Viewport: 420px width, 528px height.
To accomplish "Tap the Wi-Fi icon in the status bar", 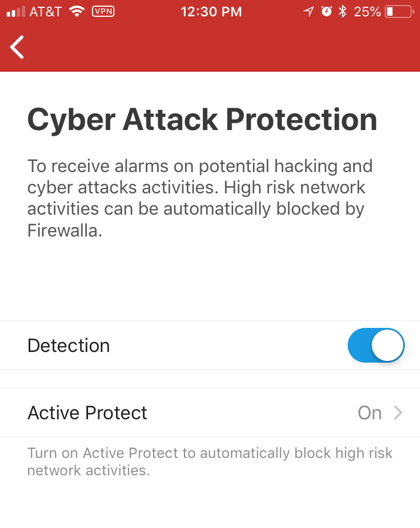I will [x=77, y=11].
